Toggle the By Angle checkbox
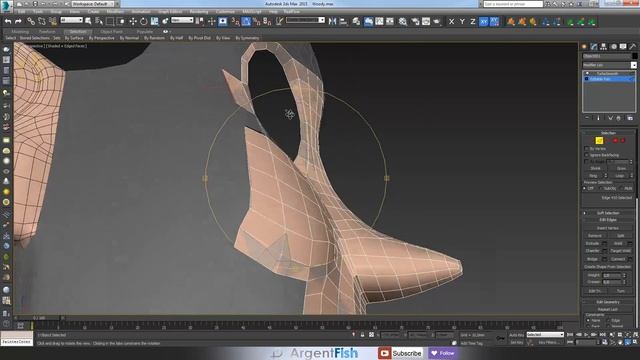This screenshot has height=360, width=640. (x=587, y=162)
